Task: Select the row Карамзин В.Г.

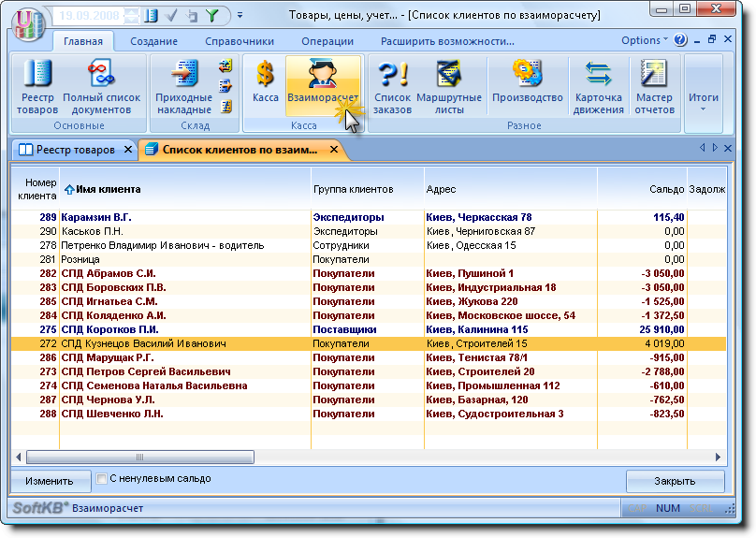Action: pos(369,217)
